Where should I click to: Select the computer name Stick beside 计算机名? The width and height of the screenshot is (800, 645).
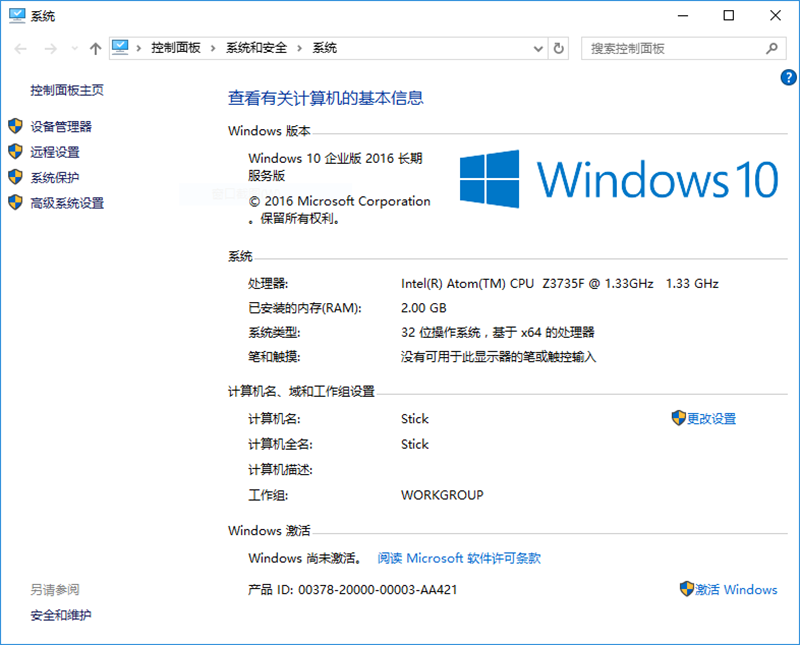coord(414,419)
